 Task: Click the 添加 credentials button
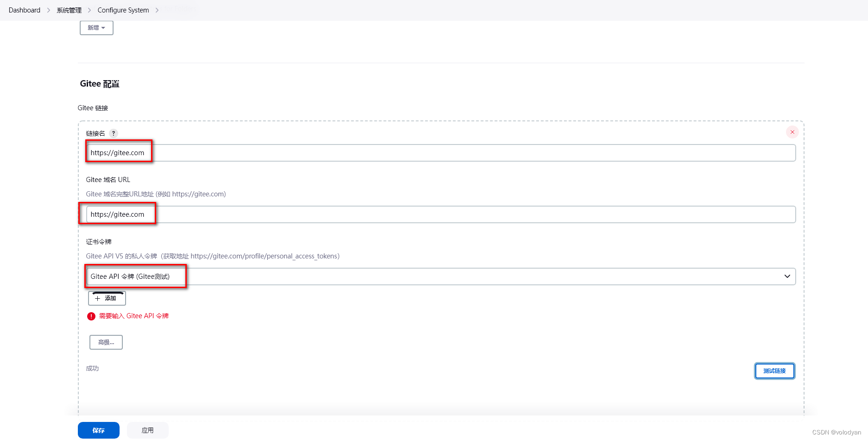pyautogui.click(x=107, y=298)
